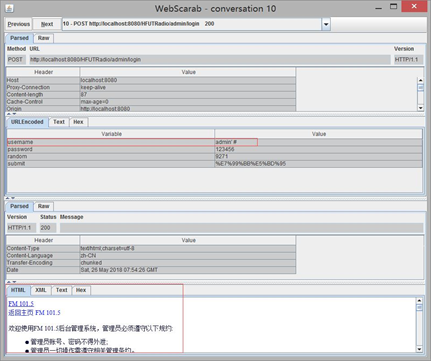Image resolution: width=431 pixels, height=361 pixels.
Task: Click the 9271 random value cell
Action: coord(318,156)
